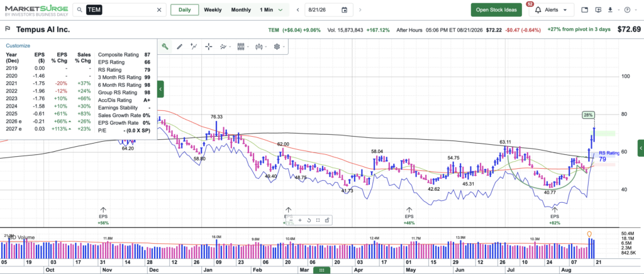Switch to the Daily timeframe
Image resolution: width=644 pixels, height=274 pixels.
click(184, 10)
